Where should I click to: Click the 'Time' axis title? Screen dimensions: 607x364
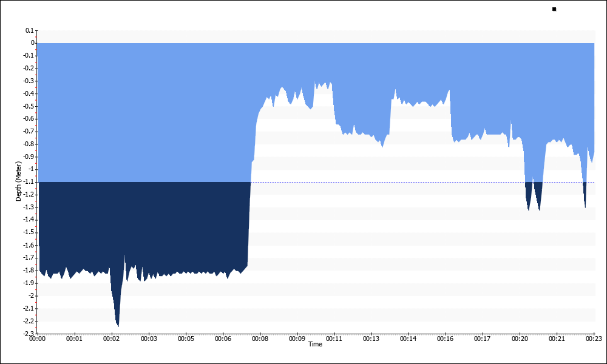coord(315,344)
